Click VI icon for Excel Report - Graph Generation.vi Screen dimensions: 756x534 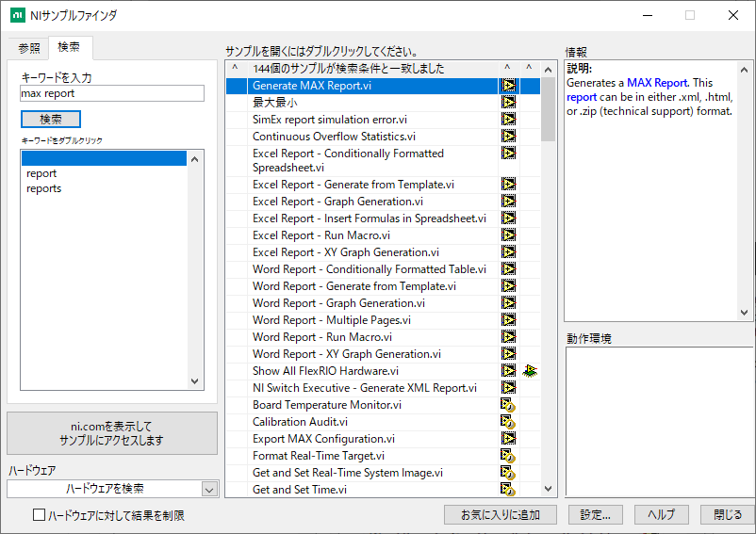(508, 202)
